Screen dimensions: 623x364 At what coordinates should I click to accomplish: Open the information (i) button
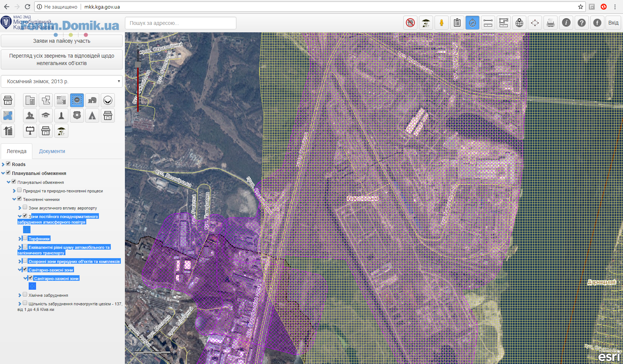coord(566,23)
